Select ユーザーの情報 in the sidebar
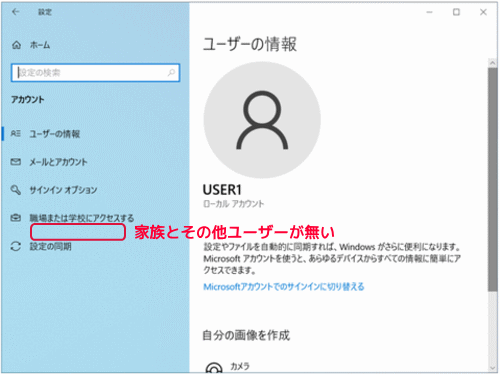This screenshot has height=374, width=500. [x=55, y=134]
